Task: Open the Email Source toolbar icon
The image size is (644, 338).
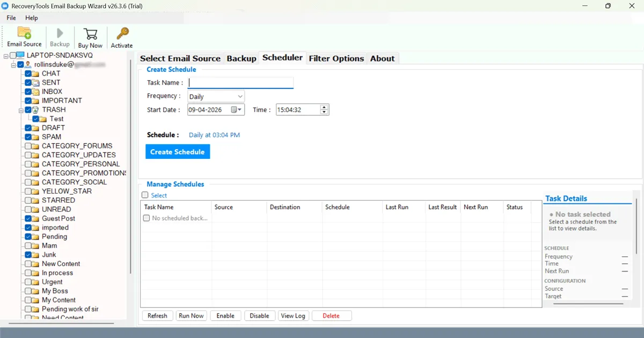Action: pos(24,32)
